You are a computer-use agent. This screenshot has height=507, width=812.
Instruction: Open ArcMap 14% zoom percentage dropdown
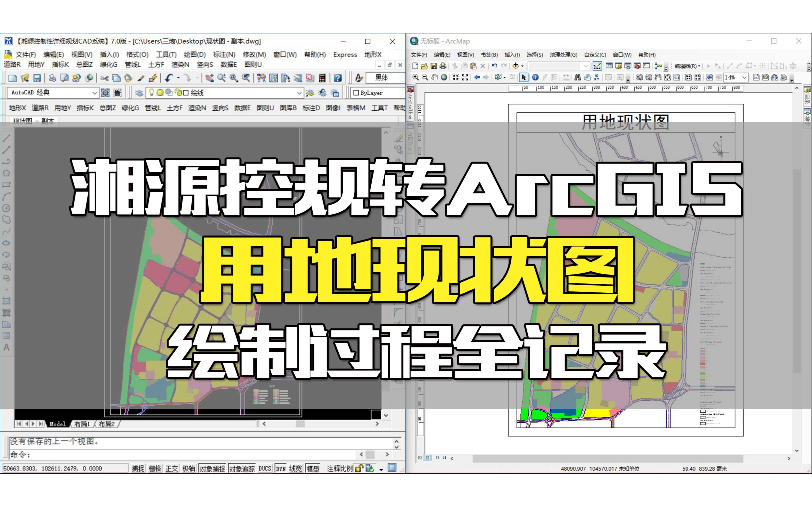coord(744,77)
